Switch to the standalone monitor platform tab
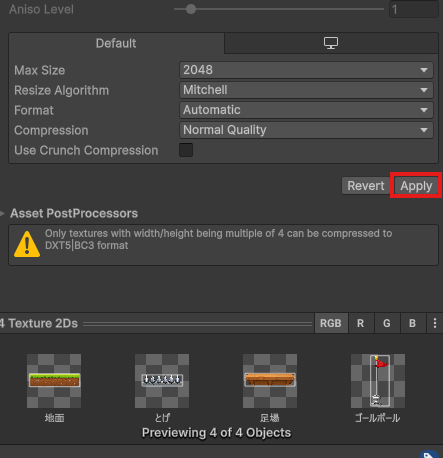Image resolution: width=443 pixels, height=458 pixels. 331,43
